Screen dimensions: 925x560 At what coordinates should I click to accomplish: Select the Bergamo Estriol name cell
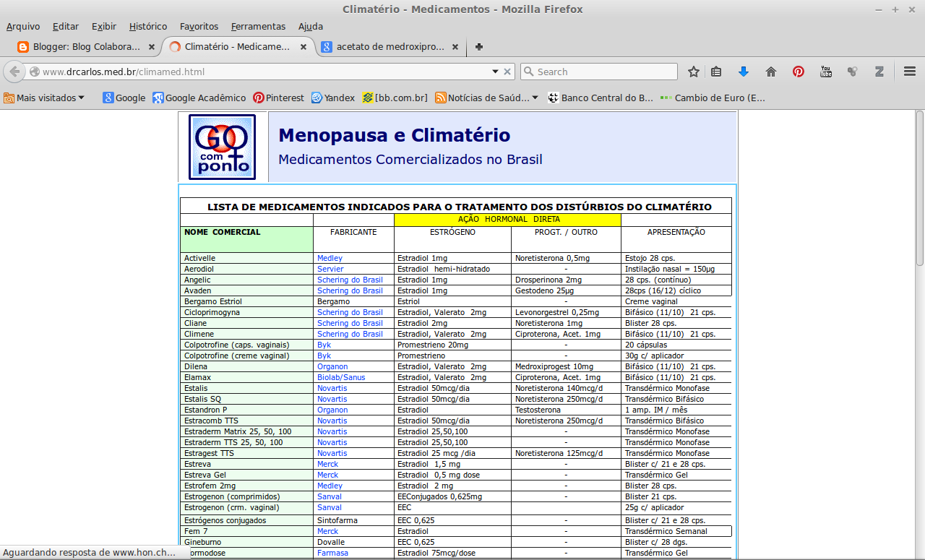(x=246, y=301)
